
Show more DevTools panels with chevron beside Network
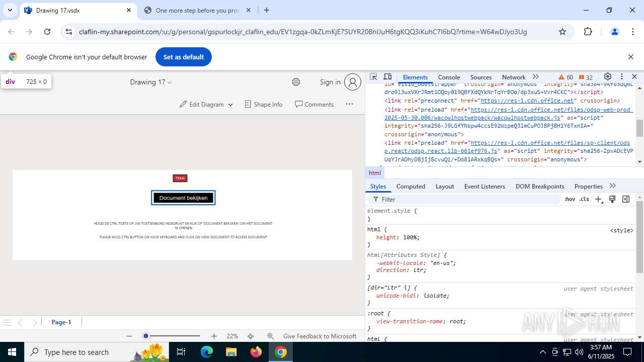coord(536,77)
